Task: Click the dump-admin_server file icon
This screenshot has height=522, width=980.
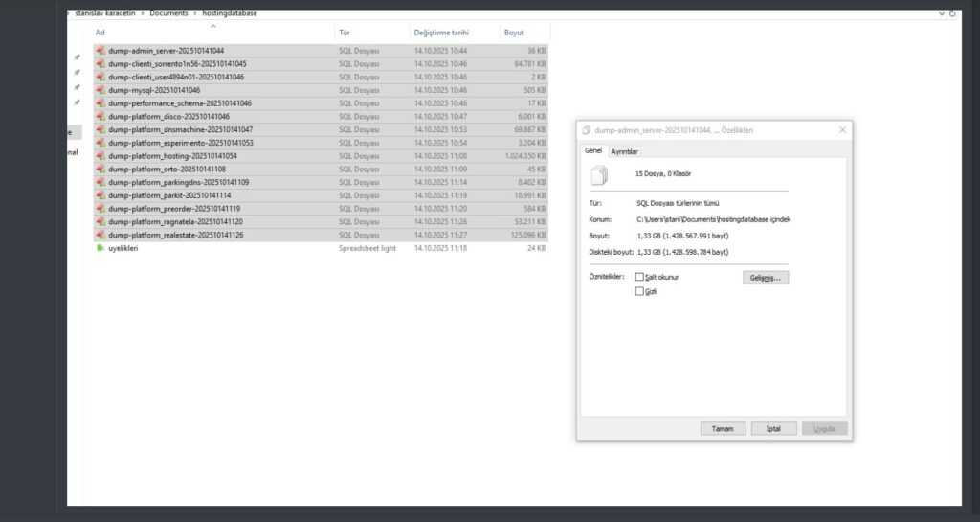Action: (100, 50)
